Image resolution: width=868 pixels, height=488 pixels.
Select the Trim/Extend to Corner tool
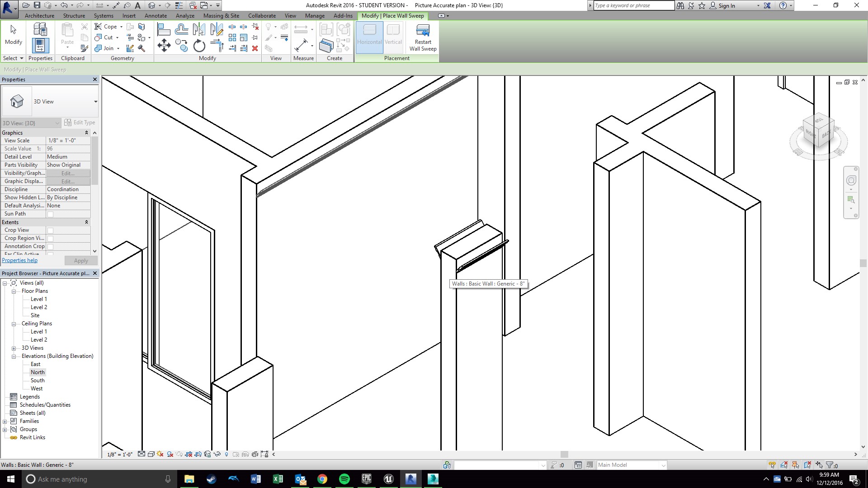tap(217, 45)
